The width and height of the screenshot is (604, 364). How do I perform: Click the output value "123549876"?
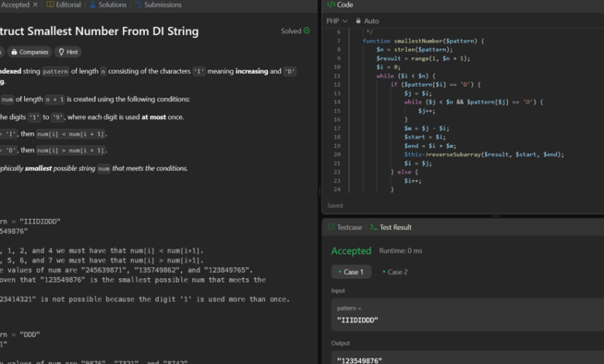pos(359,361)
